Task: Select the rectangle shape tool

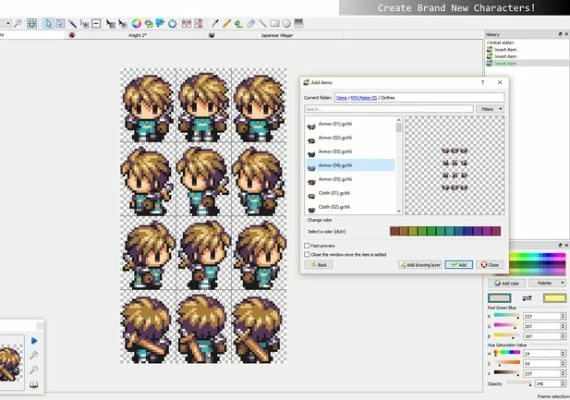Action: [x=274, y=24]
